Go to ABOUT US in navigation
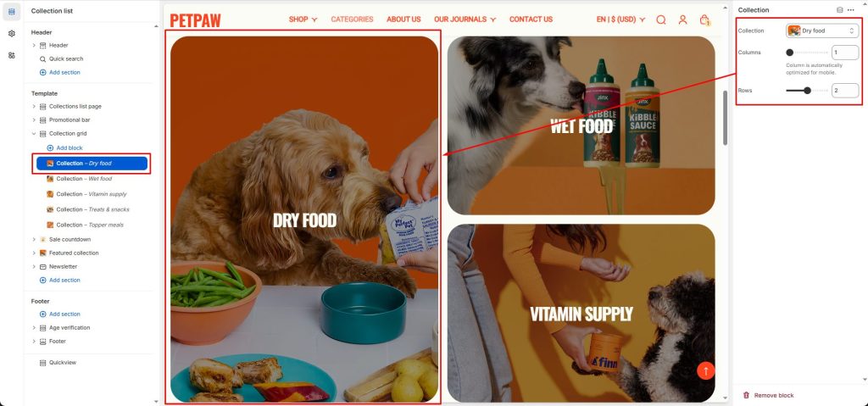This screenshot has width=868, height=406. pyautogui.click(x=403, y=19)
